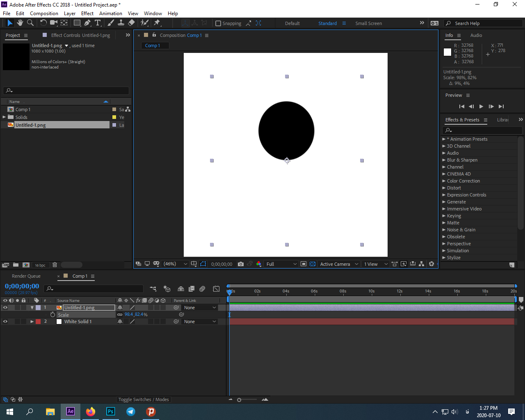This screenshot has height=420, width=525.
Task: Expand the White Solid 1 layer
Action: click(32, 322)
